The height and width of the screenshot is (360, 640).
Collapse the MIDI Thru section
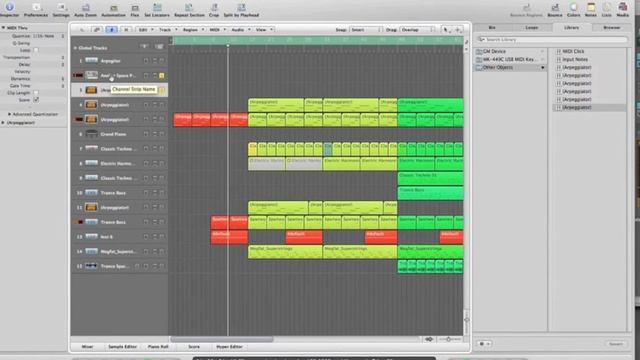click(x=3, y=28)
